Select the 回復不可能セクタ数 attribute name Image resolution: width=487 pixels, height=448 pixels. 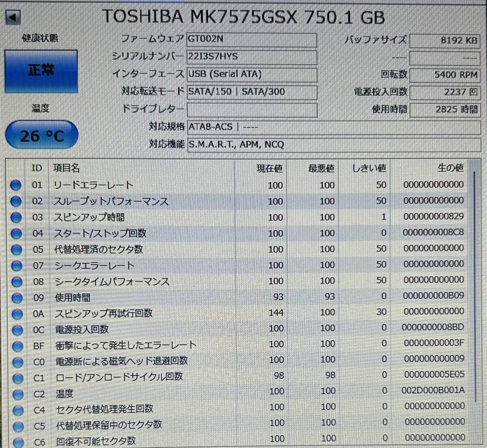pos(96,441)
